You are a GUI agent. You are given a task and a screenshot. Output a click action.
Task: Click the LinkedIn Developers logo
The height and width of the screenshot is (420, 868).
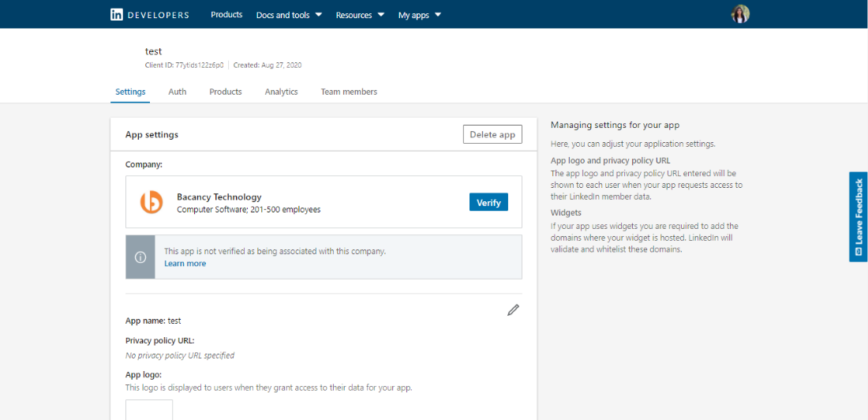tap(149, 15)
